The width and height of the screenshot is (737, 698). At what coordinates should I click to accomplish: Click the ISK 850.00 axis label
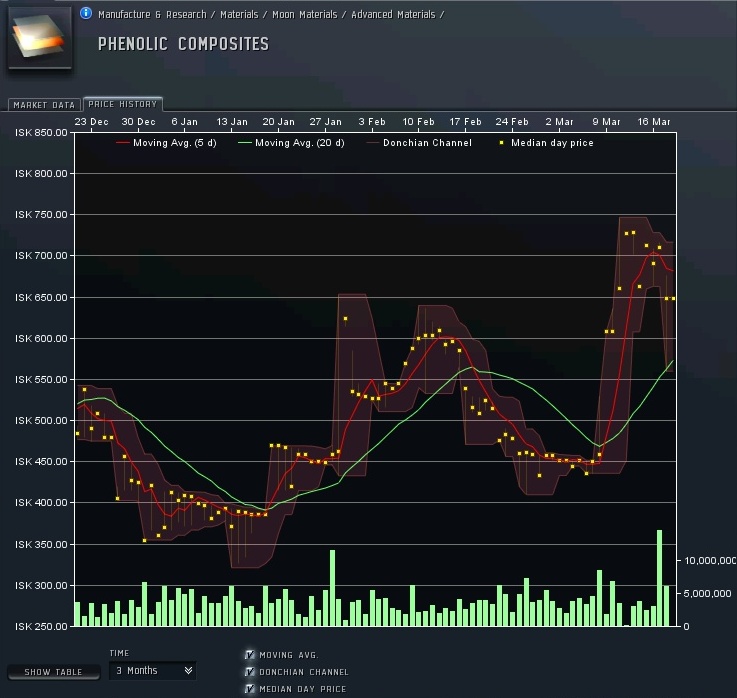tap(41, 133)
